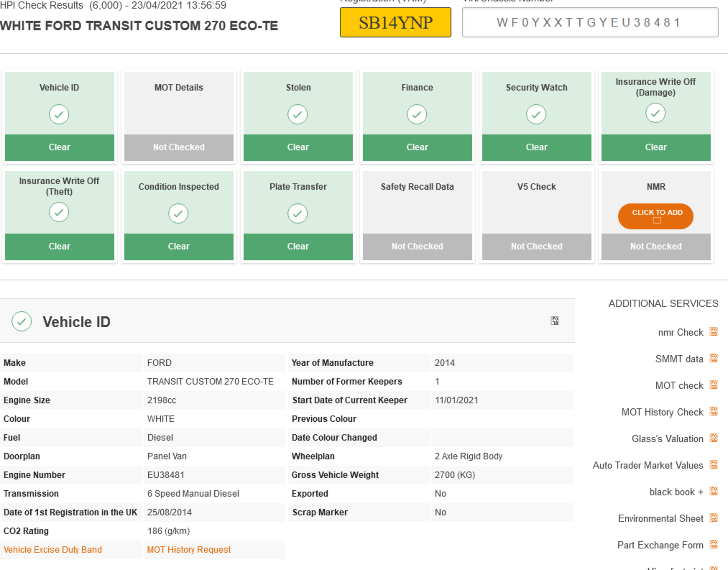Click the icon beside Environmental Sheet
Image resolution: width=728 pixels, height=570 pixels.
[714, 518]
